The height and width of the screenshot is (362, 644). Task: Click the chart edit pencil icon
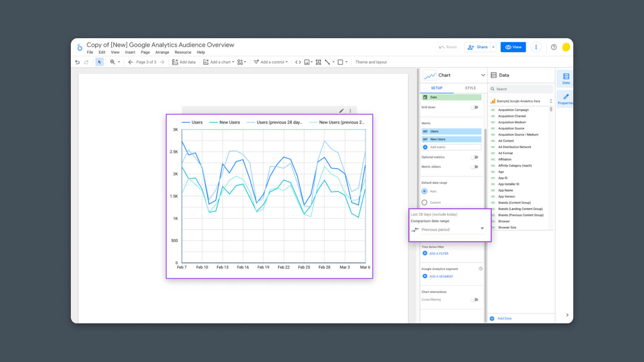[x=341, y=111]
